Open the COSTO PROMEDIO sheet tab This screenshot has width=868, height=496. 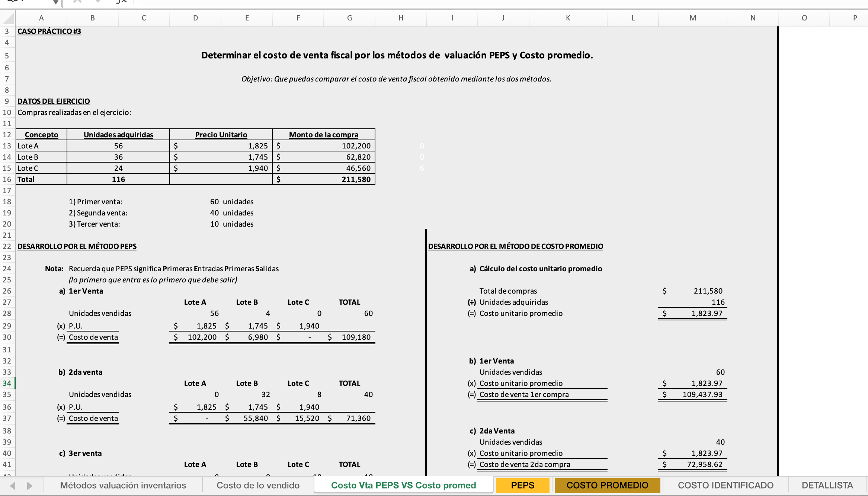(x=607, y=485)
